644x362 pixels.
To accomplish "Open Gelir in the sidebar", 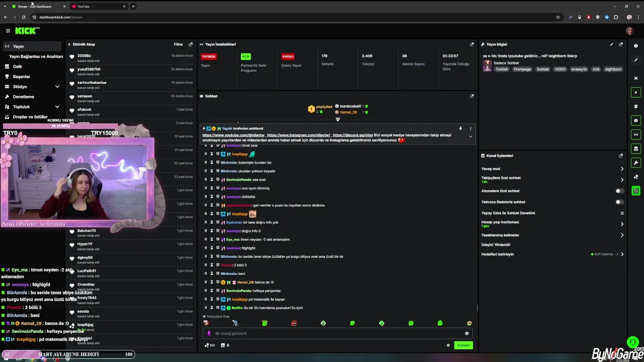I will click(x=18, y=66).
